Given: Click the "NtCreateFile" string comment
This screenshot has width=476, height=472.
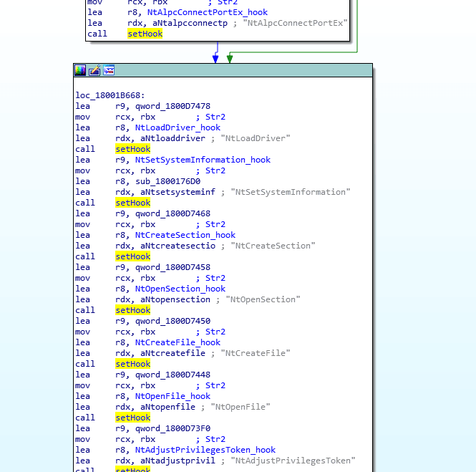Looking at the screenshot, I should [x=256, y=353].
